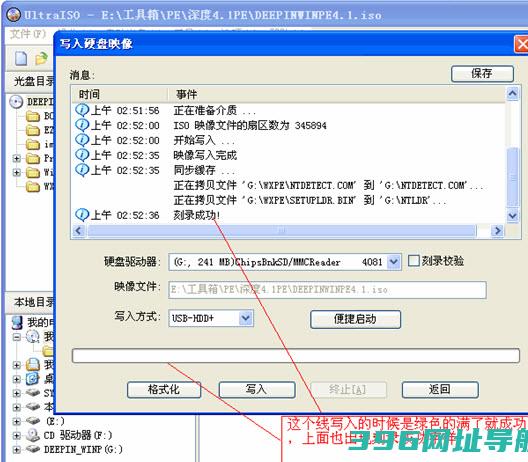Click info icon of 映像写入完成 row
This screenshot has width=528, height=462.
click(82, 155)
